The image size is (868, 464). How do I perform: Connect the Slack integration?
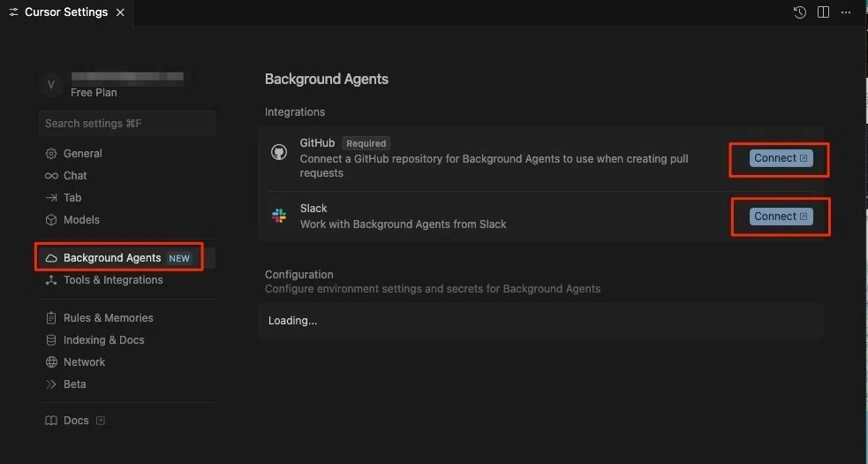pyautogui.click(x=781, y=217)
